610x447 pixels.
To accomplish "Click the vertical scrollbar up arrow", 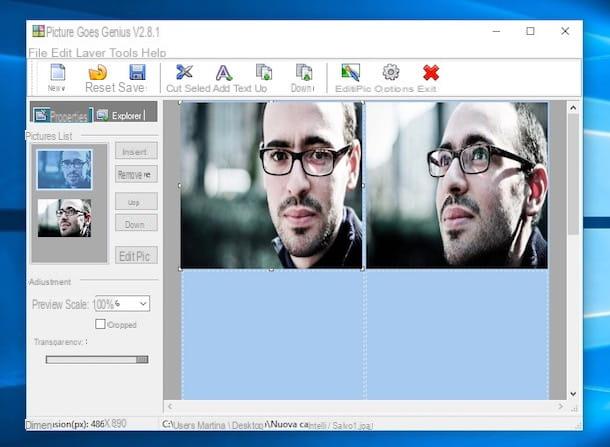I will click(x=573, y=108).
